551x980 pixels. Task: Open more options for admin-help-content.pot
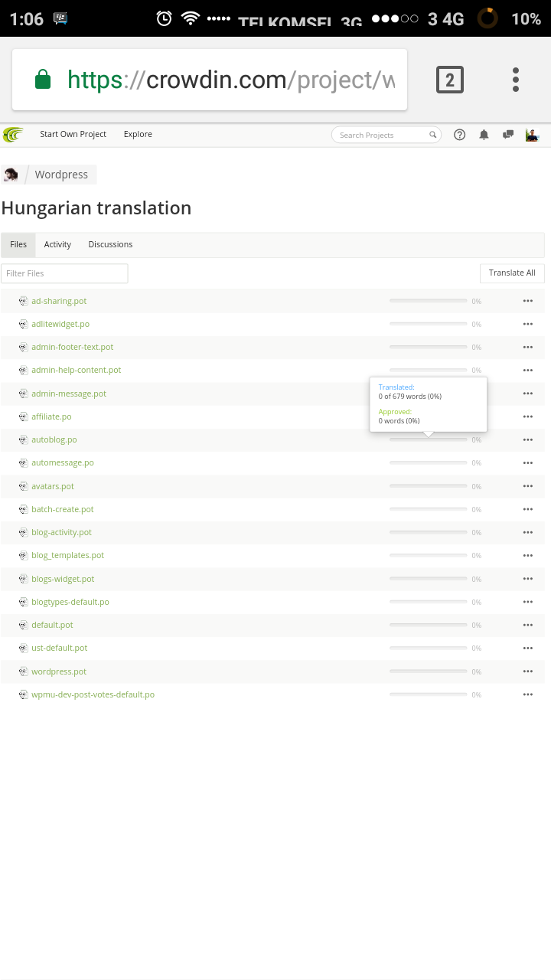[527, 370]
